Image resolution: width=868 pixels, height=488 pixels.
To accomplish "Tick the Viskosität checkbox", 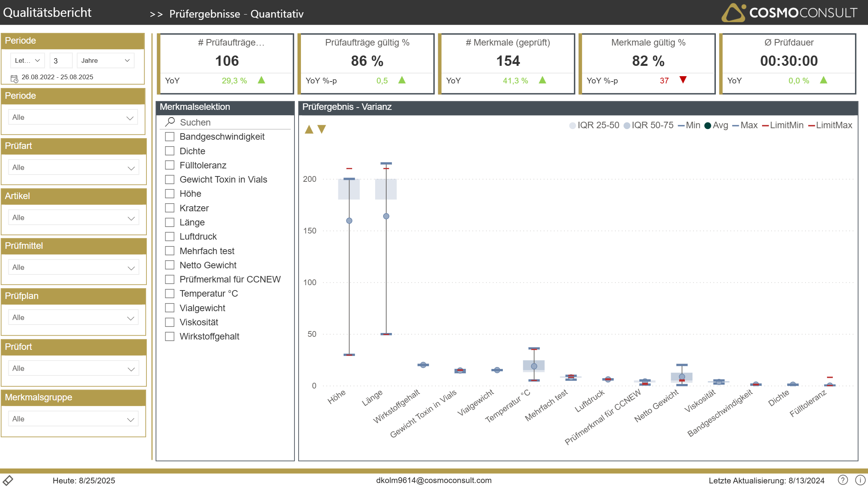I will tap(170, 322).
